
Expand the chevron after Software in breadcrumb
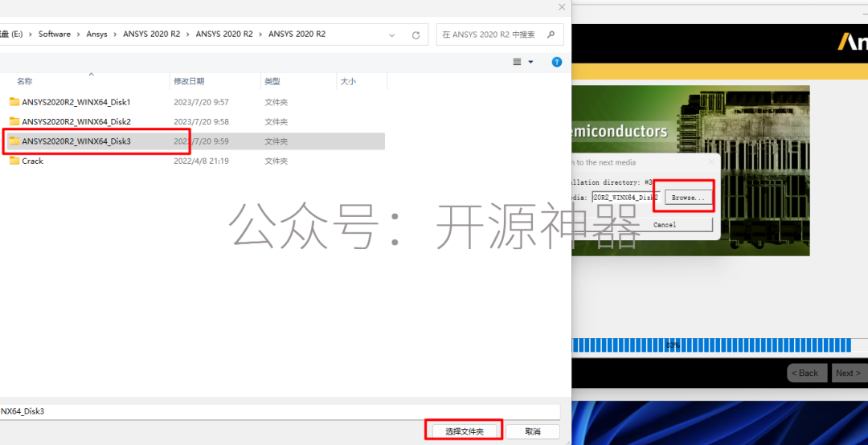click(x=79, y=35)
